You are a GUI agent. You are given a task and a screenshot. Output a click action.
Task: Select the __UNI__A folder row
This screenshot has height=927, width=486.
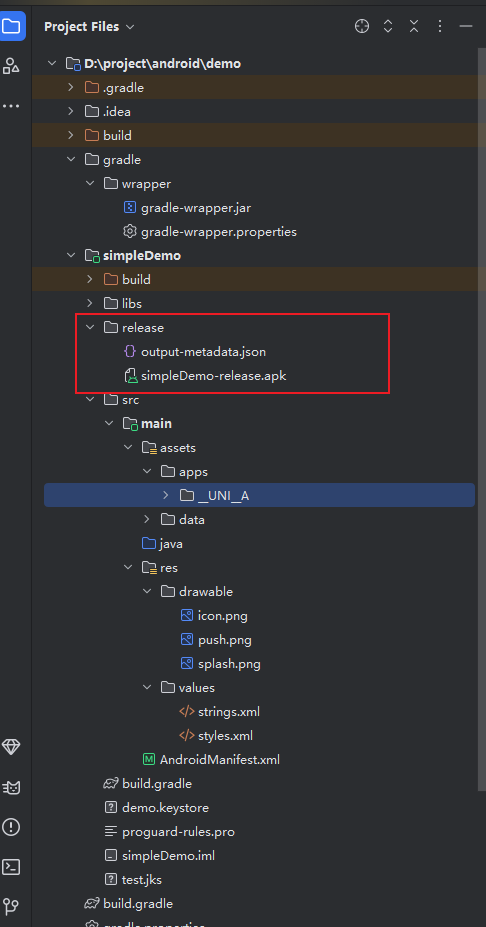[259, 495]
